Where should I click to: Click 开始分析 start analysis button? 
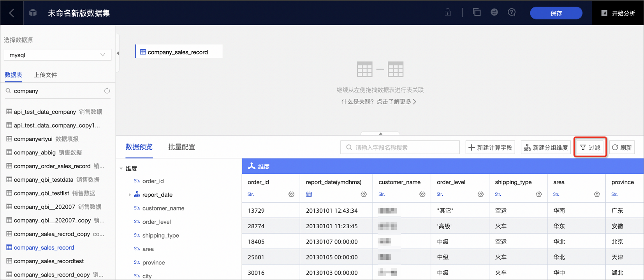(618, 13)
